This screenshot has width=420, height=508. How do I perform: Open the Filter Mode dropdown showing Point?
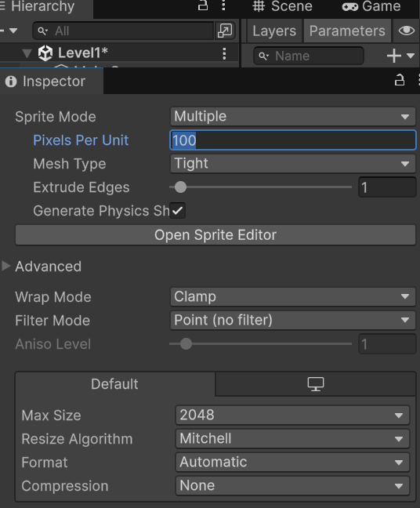coord(293,320)
